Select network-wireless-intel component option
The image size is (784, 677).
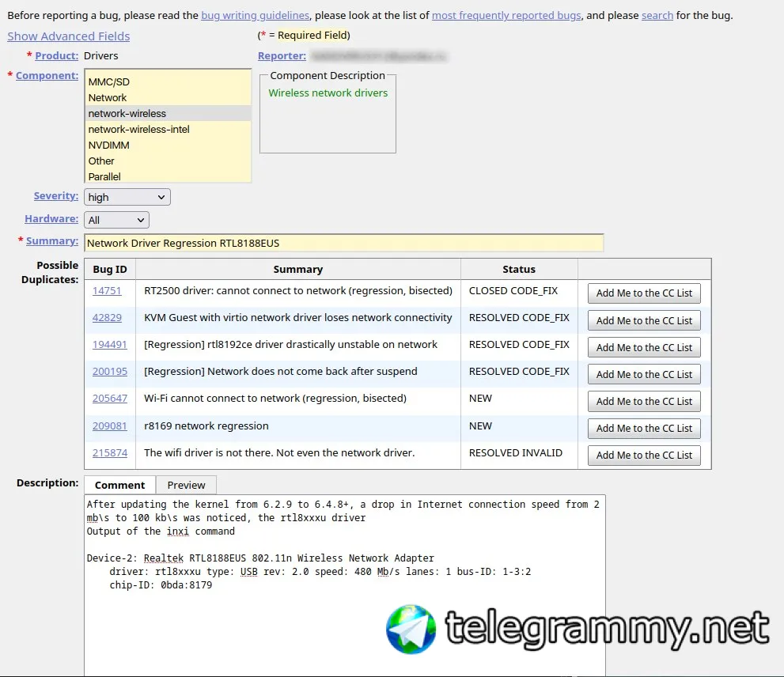[168, 130]
